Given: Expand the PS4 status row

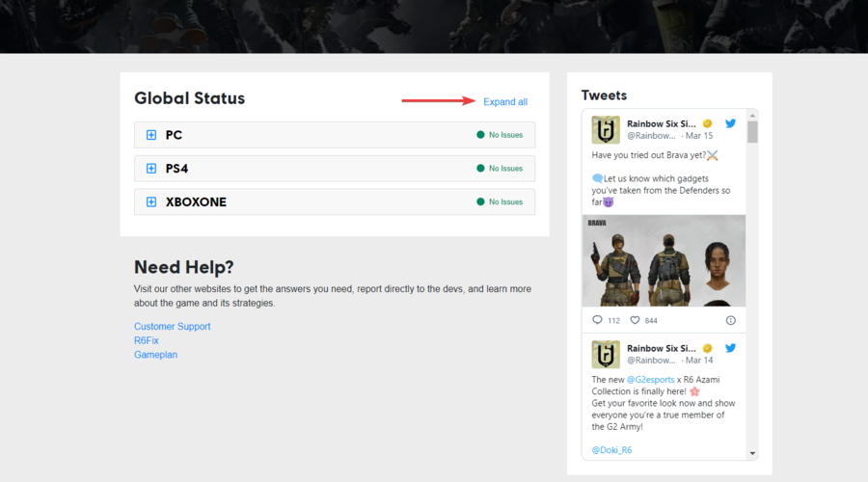Looking at the screenshot, I should 335,169.
